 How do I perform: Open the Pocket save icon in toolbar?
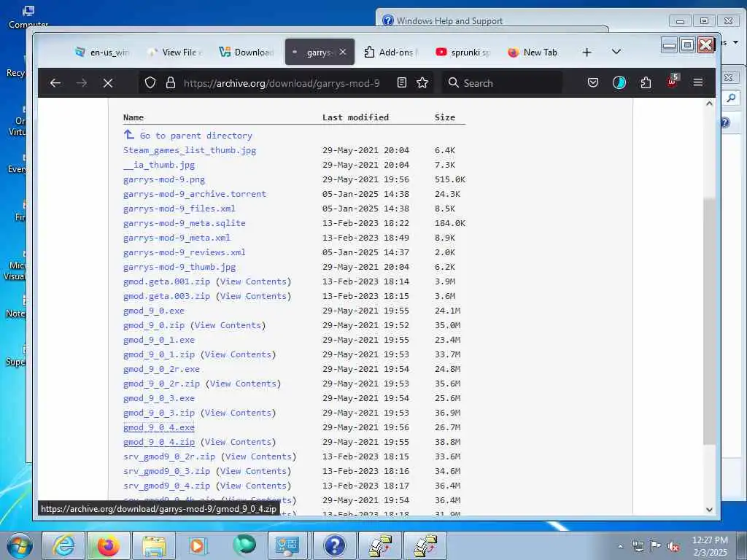coord(592,83)
